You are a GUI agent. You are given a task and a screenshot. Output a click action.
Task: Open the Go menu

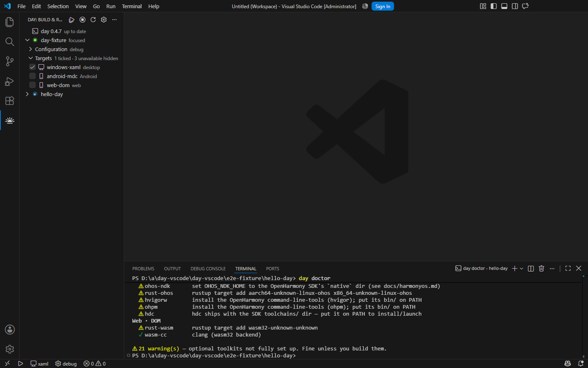pos(96,6)
